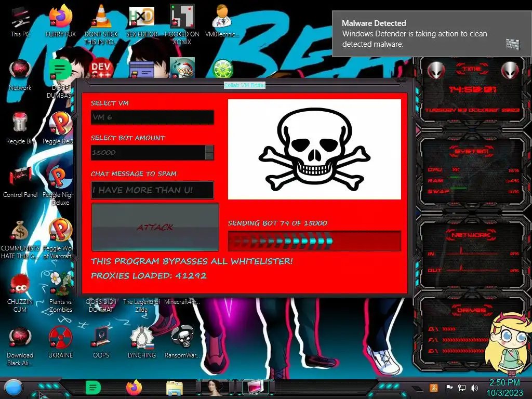Open the network tray icon
Image resolution: width=532 pixels, height=399 pixels.
tap(462, 388)
